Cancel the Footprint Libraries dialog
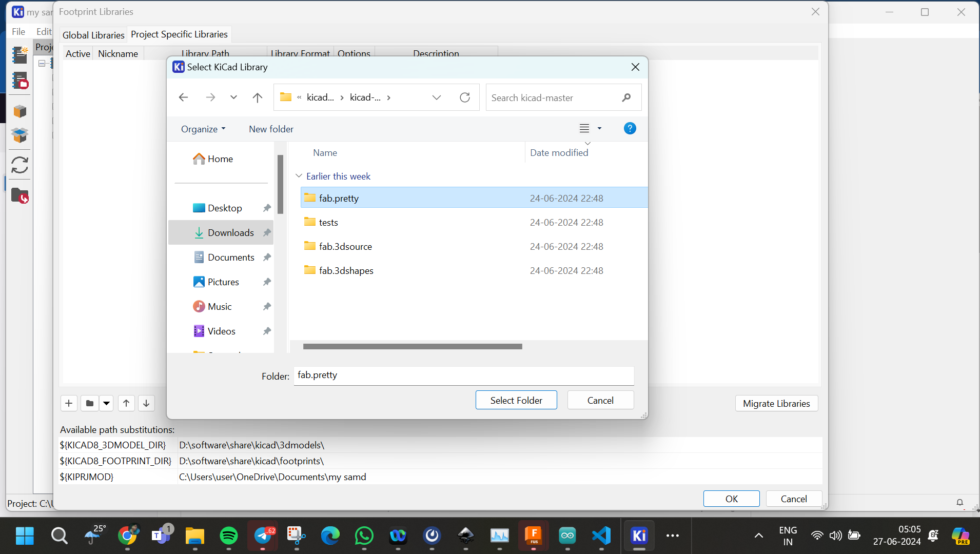980x554 pixels. 794,499
